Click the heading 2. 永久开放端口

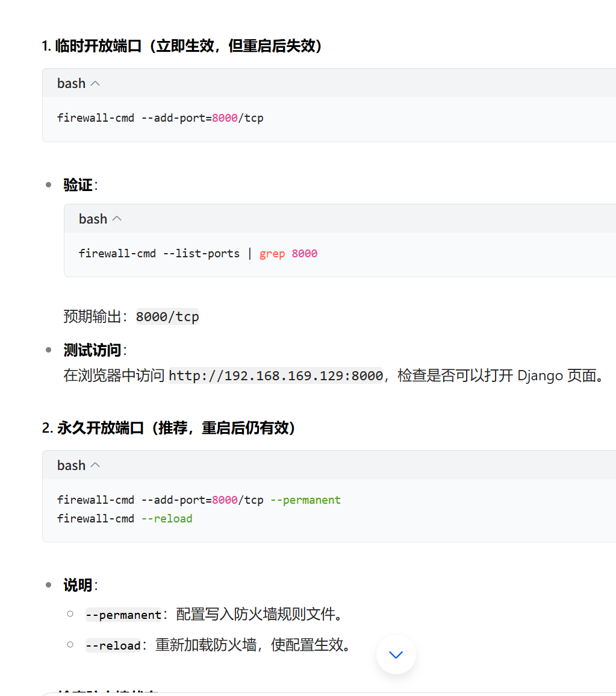pyautogui.click(x=169, y=428)
